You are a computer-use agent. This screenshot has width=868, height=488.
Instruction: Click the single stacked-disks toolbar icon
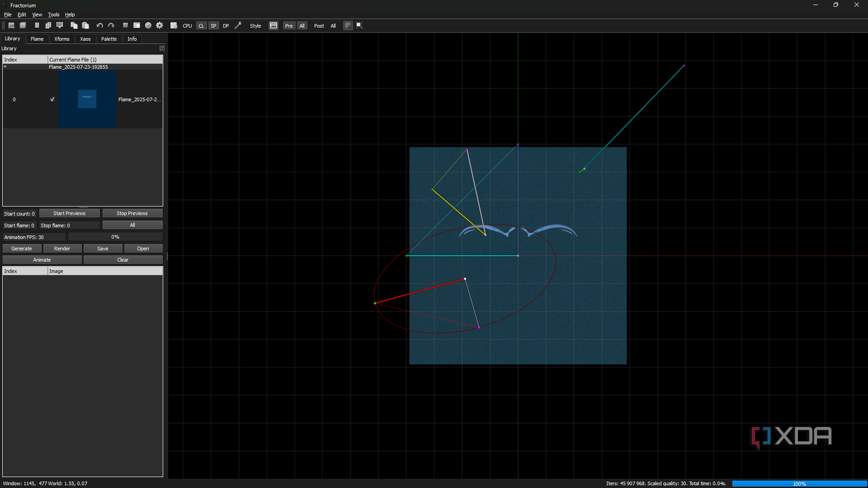coord(37,25)
